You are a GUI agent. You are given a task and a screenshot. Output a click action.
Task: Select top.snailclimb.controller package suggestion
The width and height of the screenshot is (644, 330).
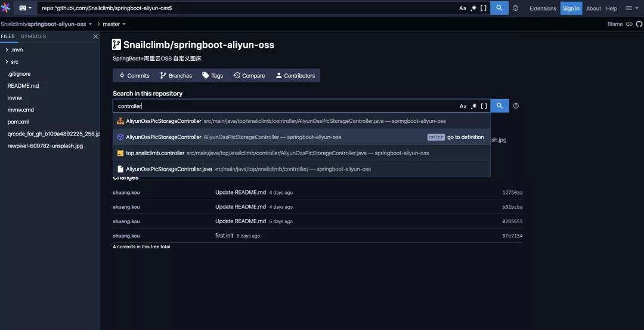coord(302,153)
